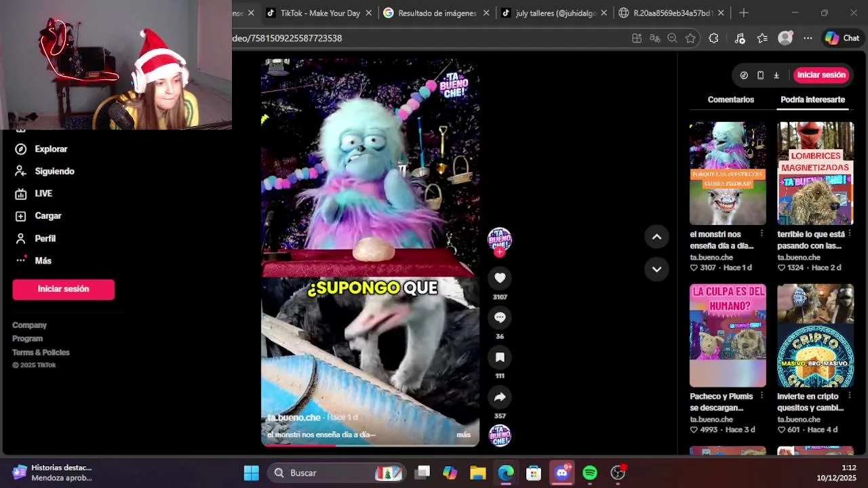Go to LIVE section
Viewport: 868px width, 488px height.
pos(34,194)
